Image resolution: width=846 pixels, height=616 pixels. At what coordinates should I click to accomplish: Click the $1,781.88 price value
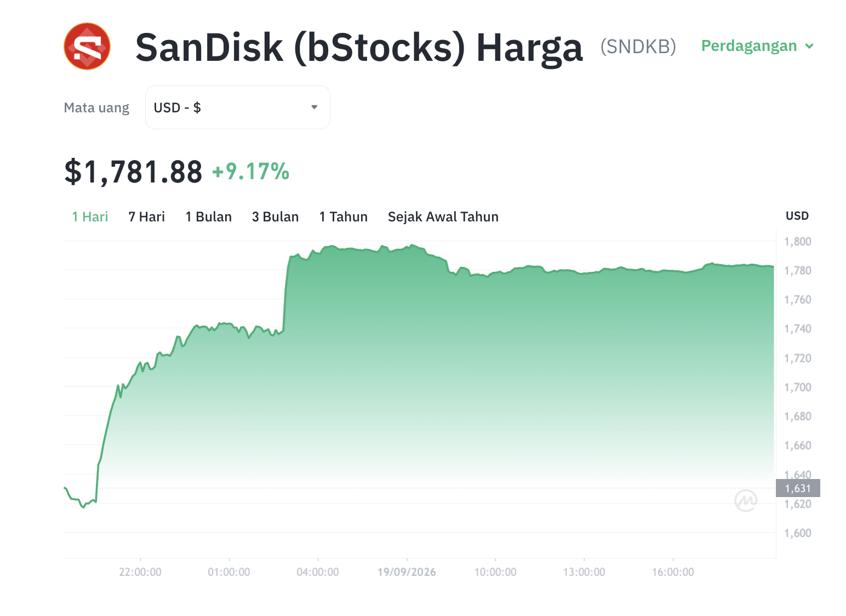(x=133, y=172)
